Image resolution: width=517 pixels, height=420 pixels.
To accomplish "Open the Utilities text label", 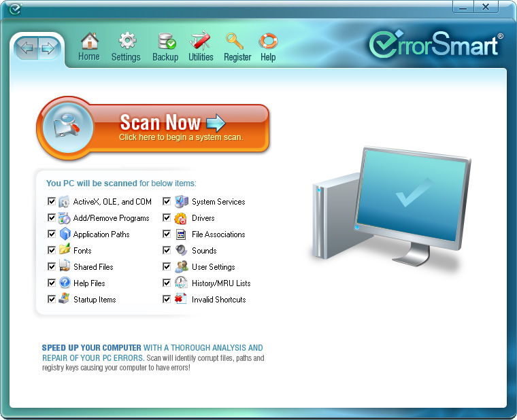I will (201, 56).
